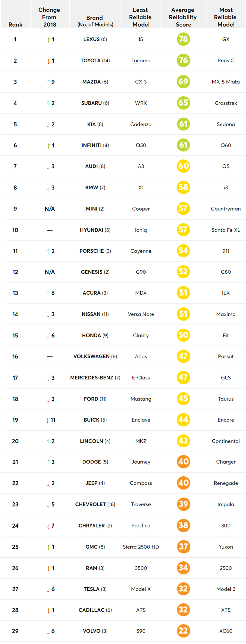Click the Sierra 2500 HD model name
Image resolution: width=246 pixels, height=644 pixels.
(141, 547)
